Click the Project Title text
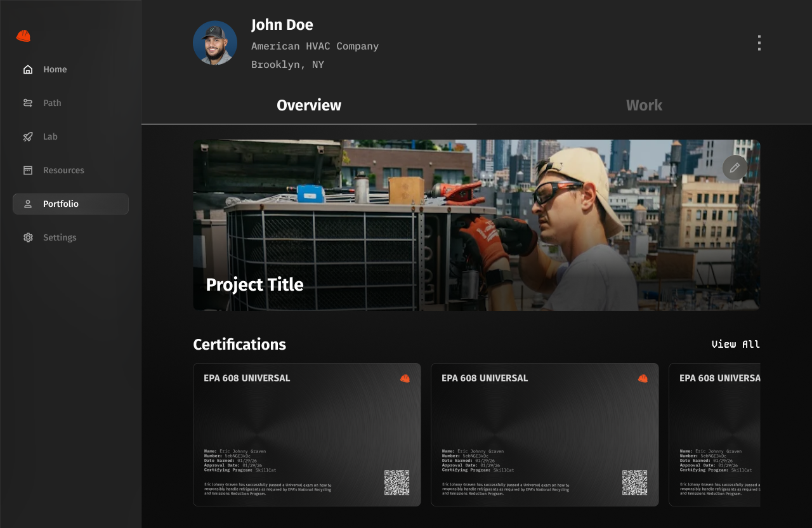Screen dimensions: 812x528 (254, 284)
